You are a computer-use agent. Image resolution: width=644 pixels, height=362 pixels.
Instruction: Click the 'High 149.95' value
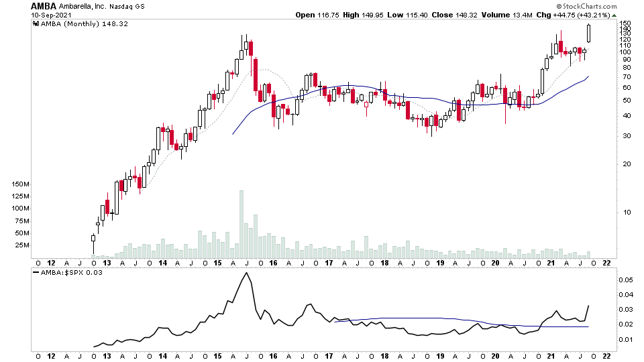(x=363, y=15)
